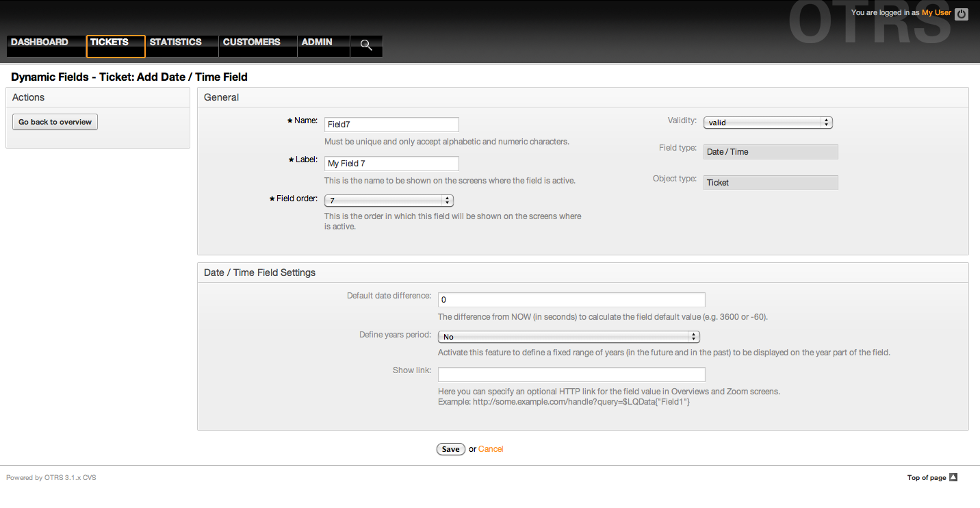Click the search magnifier icon in navbar

click(x=366, y=45)
